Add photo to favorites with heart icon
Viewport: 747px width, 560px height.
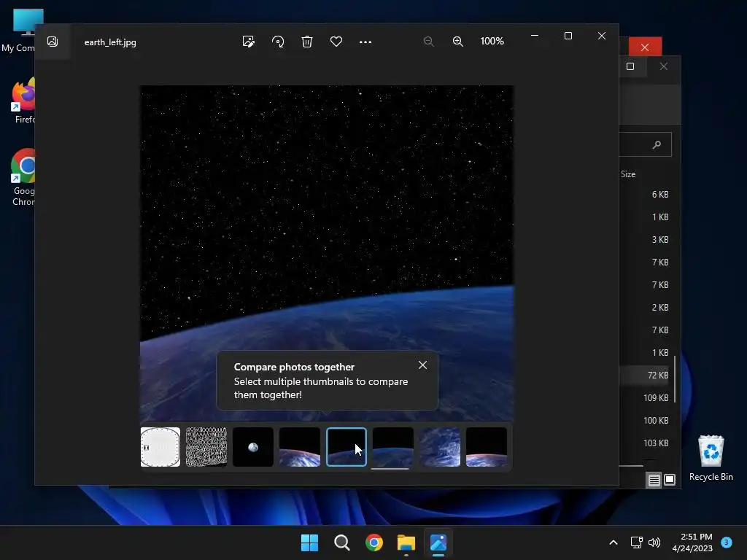point(336,42)
